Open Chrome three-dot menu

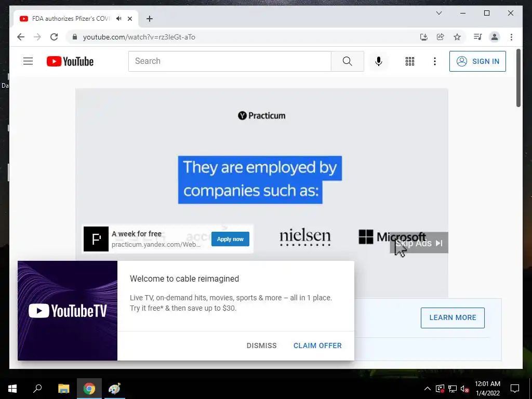[x=511, y=37]
